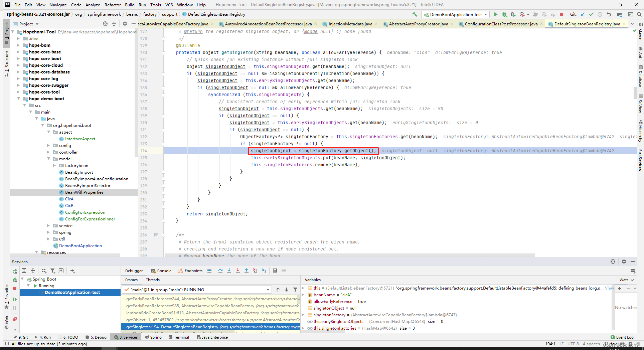Open the Project Structure icon in the toolbar
Viewport: 644px width, 350px height.
coord(620,14)
